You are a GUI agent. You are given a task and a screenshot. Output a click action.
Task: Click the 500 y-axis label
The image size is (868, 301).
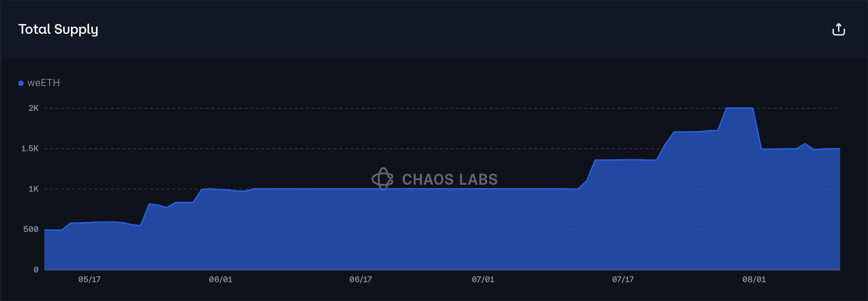(31, 230)
